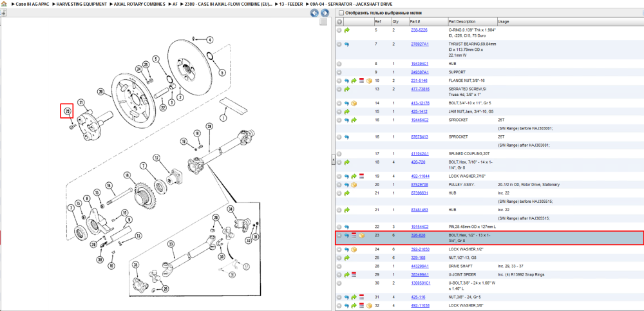Click green arrow on JAM NUT row

(346, 112)
